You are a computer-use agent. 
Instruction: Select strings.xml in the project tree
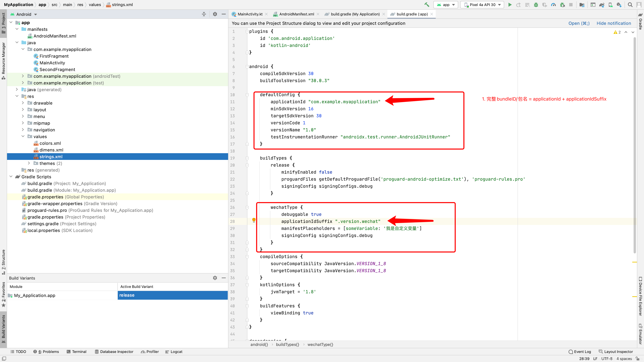(x=118, y=156)
